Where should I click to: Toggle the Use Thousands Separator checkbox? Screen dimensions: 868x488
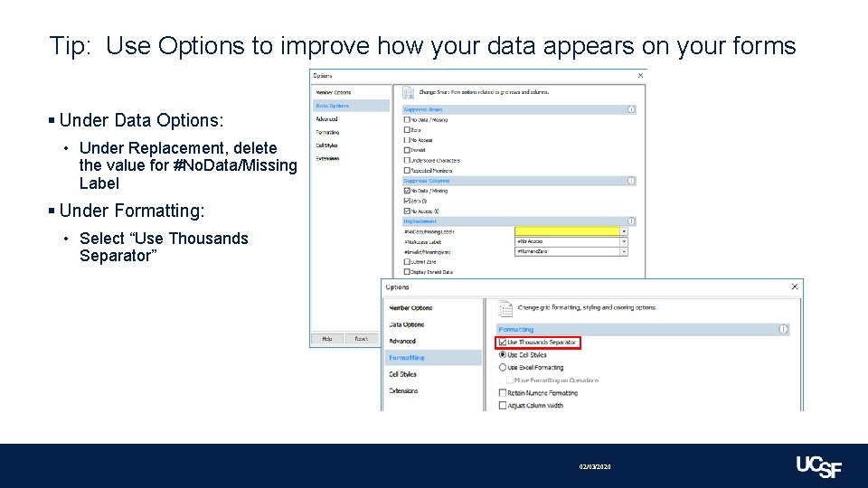point(502,342)
